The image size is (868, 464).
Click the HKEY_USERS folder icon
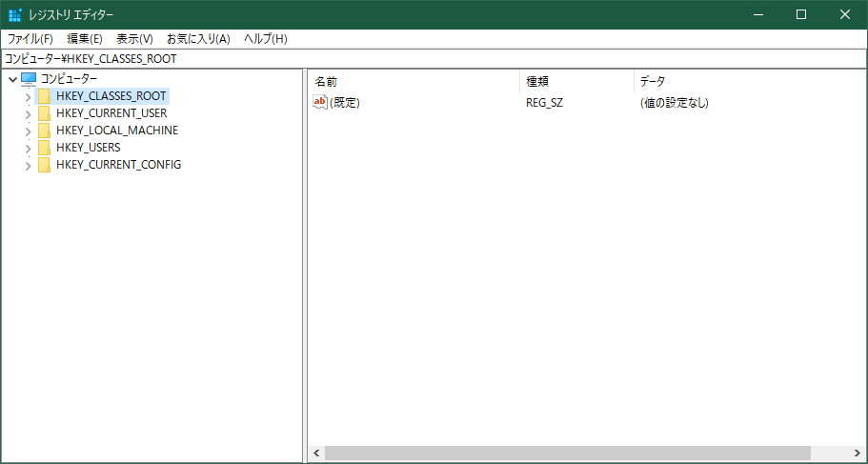coord(44,148)
